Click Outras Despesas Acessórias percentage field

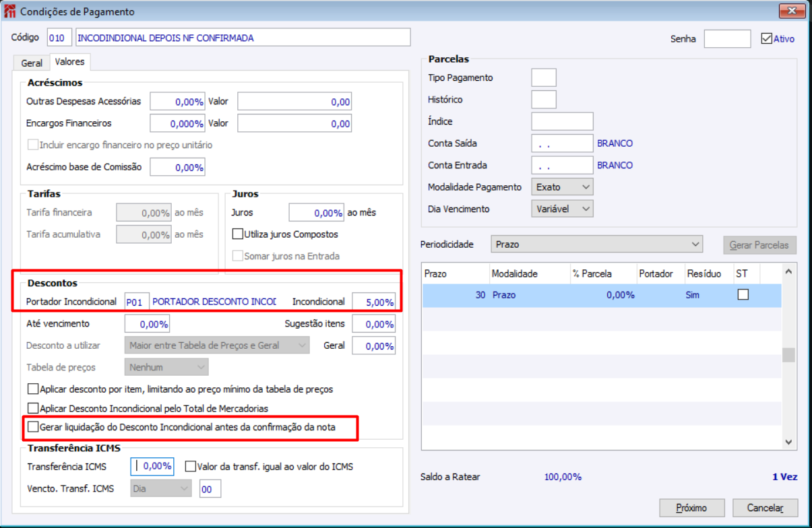pyautogui.click(x=177, y=102)
